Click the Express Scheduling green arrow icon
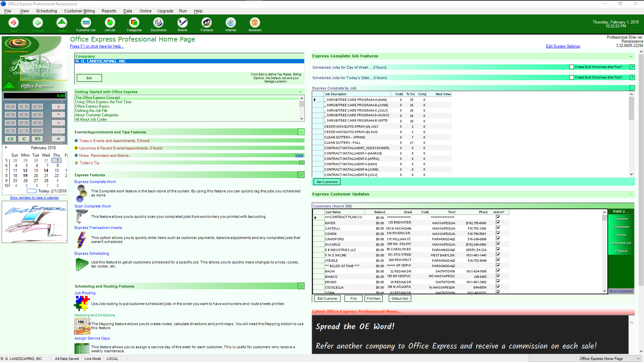Screen dimensions: 644x362 click(x=82, y=264)
